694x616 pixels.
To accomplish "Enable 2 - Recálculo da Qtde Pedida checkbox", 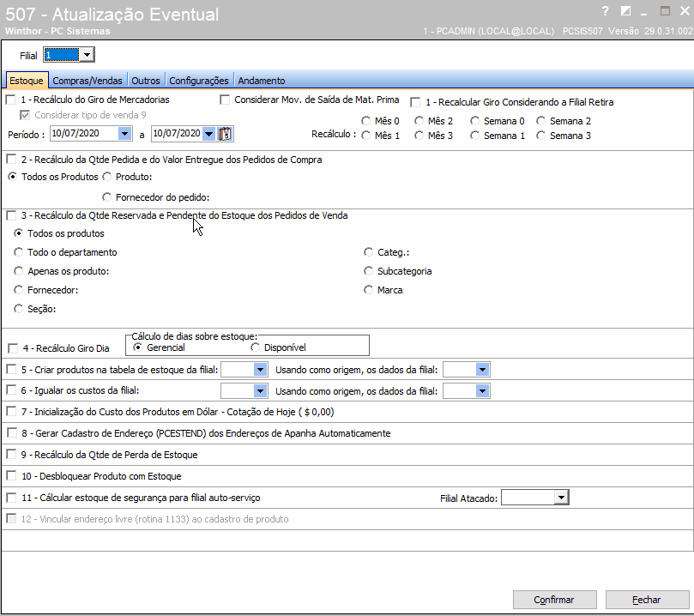I will click(x=11, y=160).
